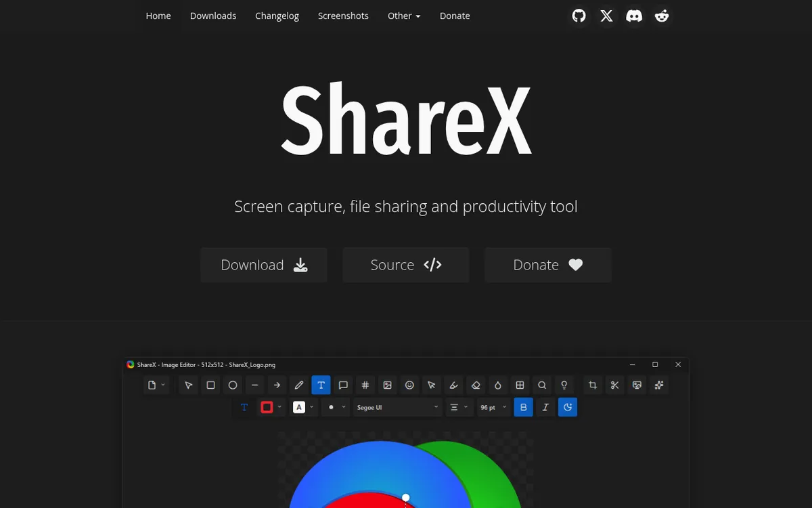Toggle the text shadow moon button
Viewport: 812px width, 508px height.
(x=568, y=407)
